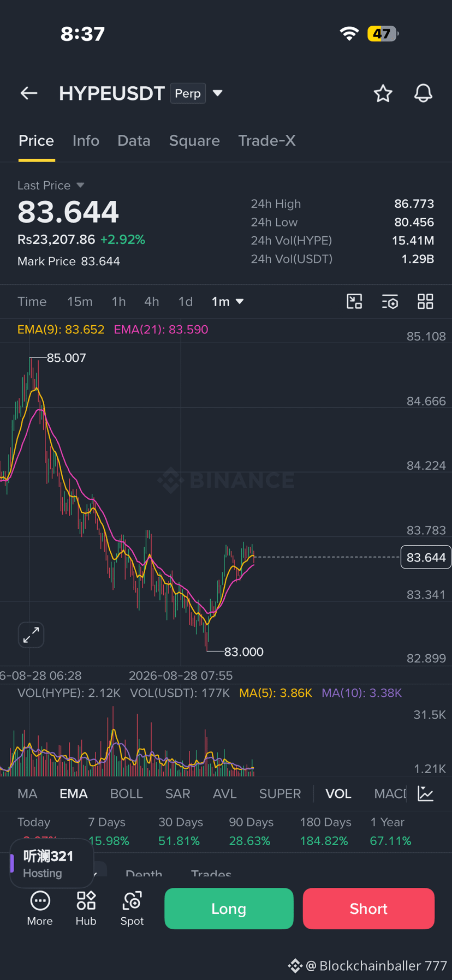Select the 15m chart interval
452x980 pixels.
(80, 302)
